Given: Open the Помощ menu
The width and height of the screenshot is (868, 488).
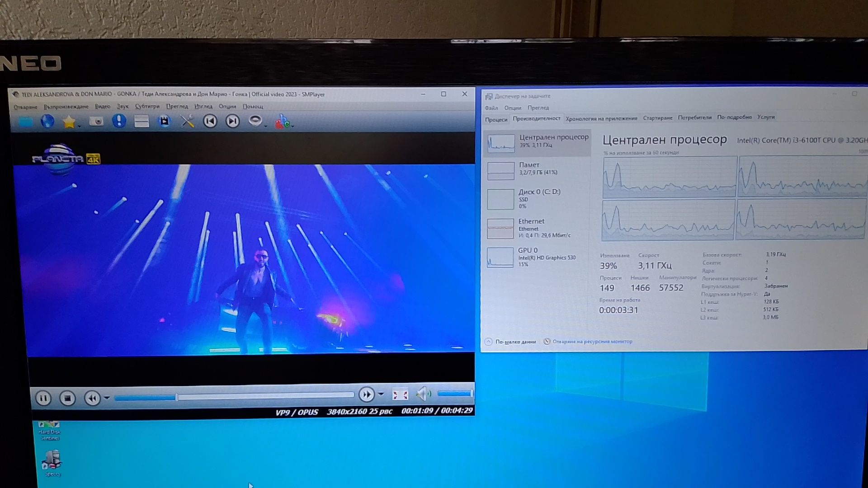Looking at the screenshot, I should [x=253, y=107].
